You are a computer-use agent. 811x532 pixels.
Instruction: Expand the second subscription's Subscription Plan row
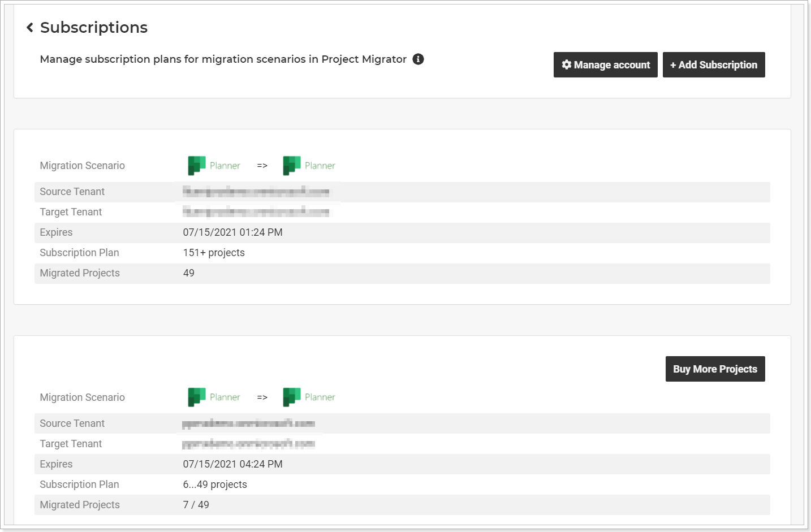click(x=79, y=485)
